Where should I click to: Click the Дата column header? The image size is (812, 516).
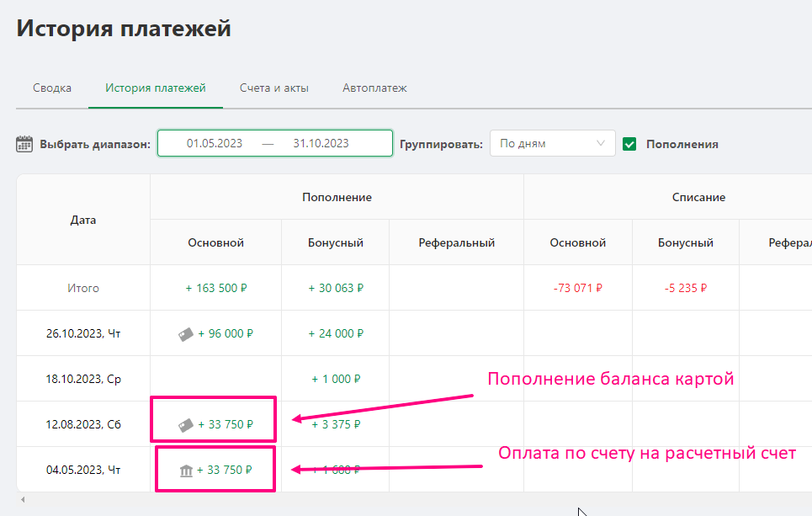coord(83,220)
